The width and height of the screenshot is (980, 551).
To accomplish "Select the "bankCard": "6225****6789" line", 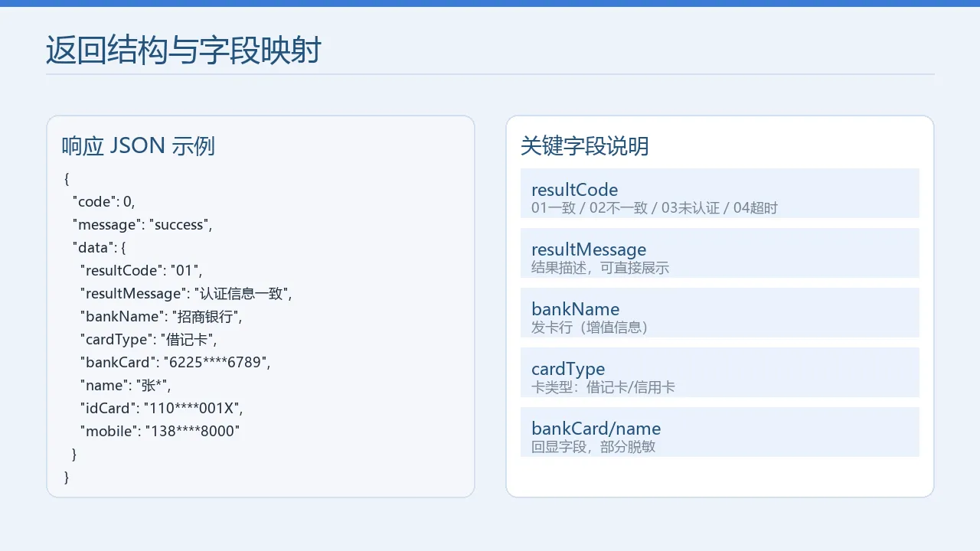I will click(x=175, y=363).
